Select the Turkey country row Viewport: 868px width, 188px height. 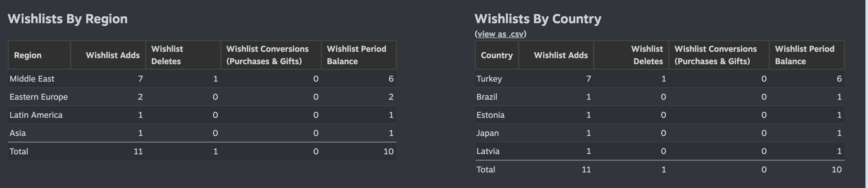(x=660, y=79)
